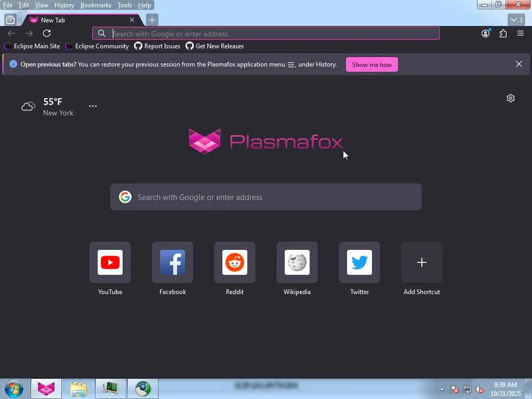Open Eclipse Main Site bookmark
The image size is (532, 399).
[32, 46]
